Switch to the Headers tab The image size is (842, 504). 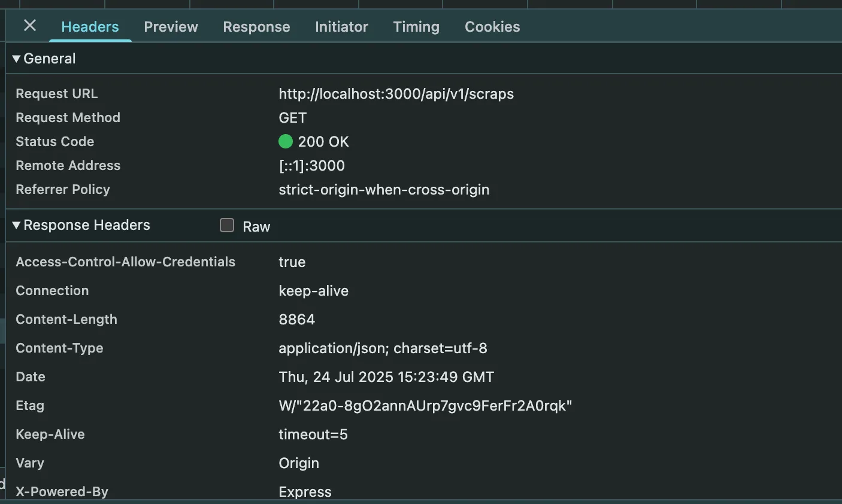coord(90,27)
